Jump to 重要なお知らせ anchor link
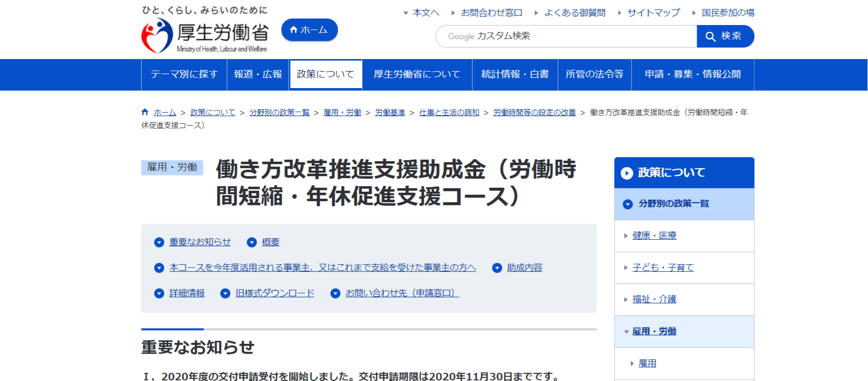Viewport: 868px width, 381px height. click(200, 242)
